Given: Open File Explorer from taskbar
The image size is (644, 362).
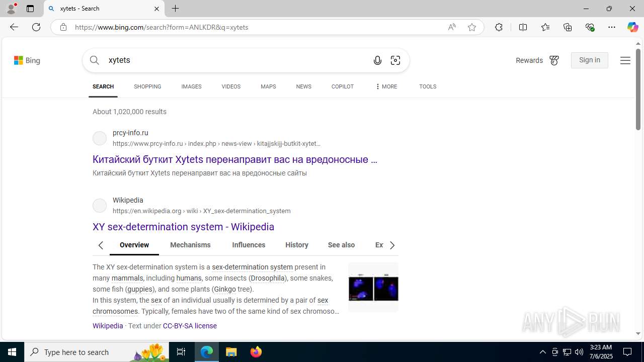Looking at the screenshot, I should pos(231,352).
